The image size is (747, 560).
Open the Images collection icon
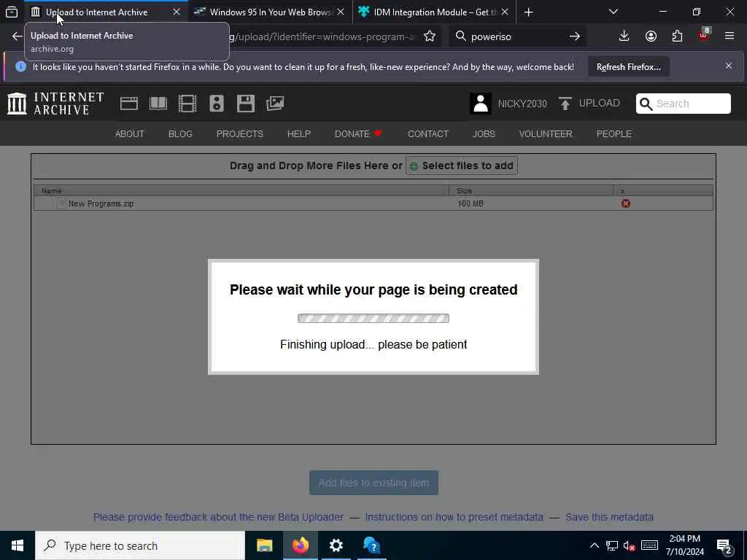click(275, 104)
